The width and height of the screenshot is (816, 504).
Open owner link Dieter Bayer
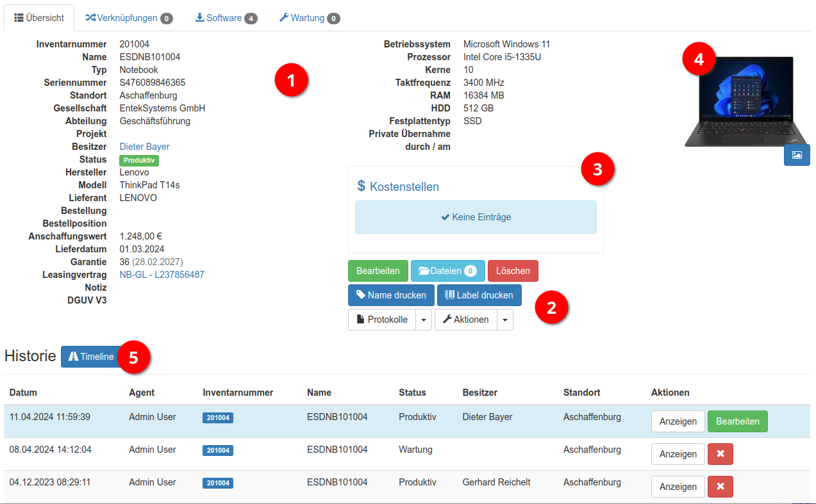pyautogui.click(x=144, y=146)
